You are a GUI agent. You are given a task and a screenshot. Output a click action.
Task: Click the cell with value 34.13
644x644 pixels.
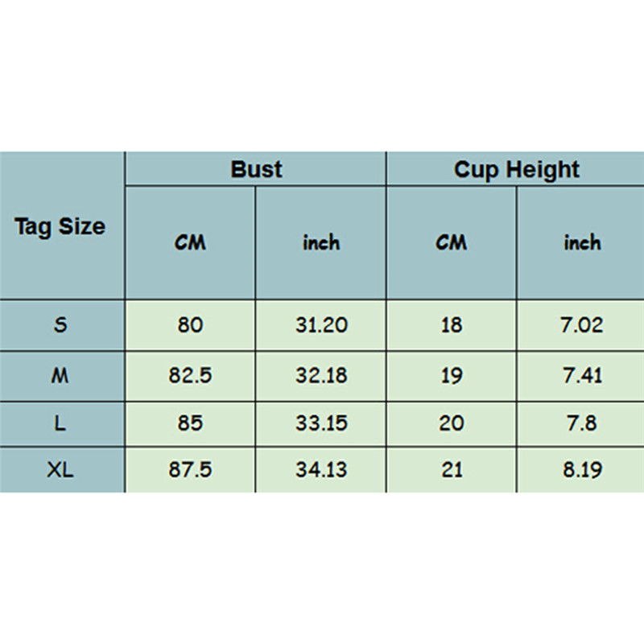point(321,470)
